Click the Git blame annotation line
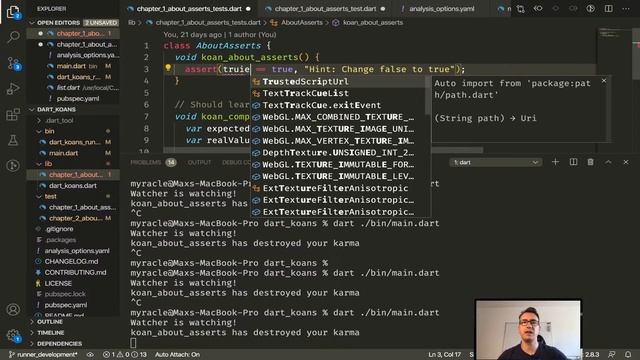This screenshot has width=640, height=360. point(220,35)
